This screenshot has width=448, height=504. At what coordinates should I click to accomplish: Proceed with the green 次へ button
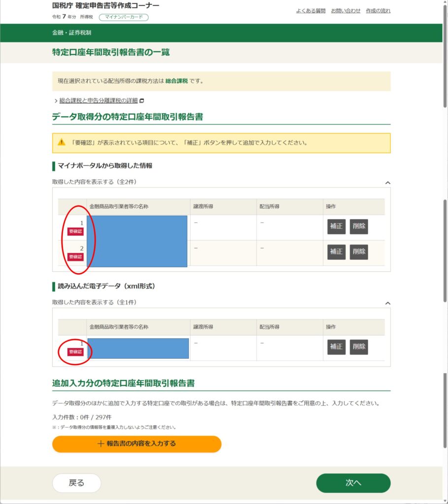pyautogui.click(x=353, y=483)
